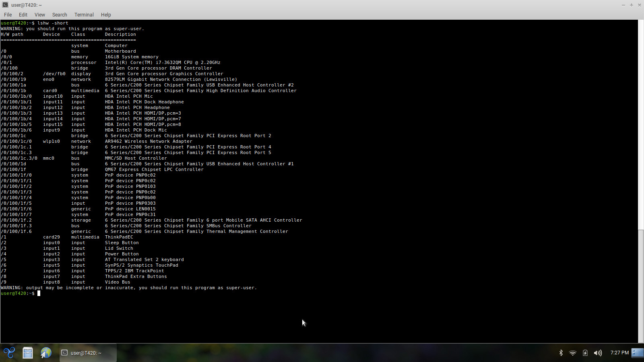Click 'PnP device PNP0b00' text
Image resolution: width=644 pixels, height=362 pixels.
130,198
